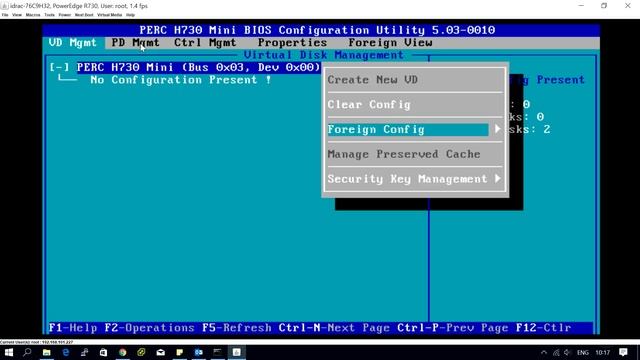Open Windows taskbar search
This screenshot has height=360, width=640.
coord(27,352)
